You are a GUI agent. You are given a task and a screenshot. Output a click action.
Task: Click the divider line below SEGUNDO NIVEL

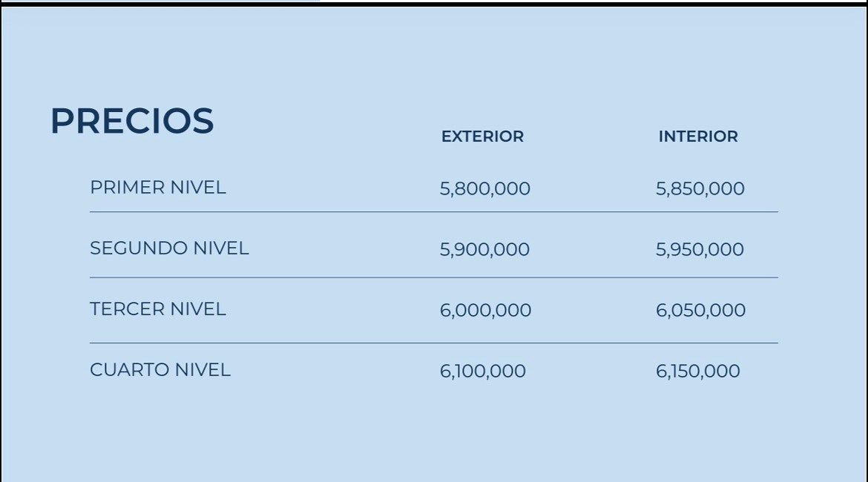click(x=433, y=278)
